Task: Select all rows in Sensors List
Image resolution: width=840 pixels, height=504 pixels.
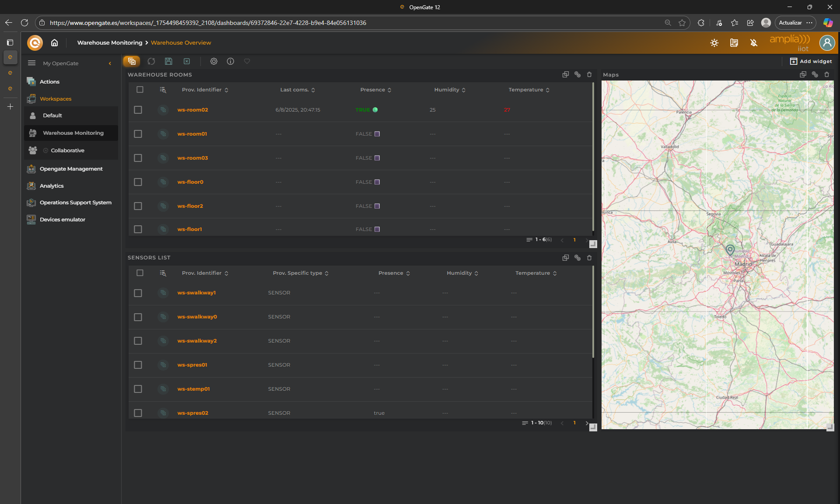Action: point(140,273)
